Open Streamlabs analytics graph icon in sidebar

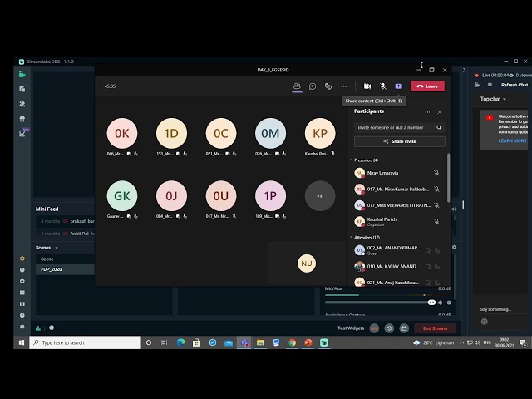[22, 134]
